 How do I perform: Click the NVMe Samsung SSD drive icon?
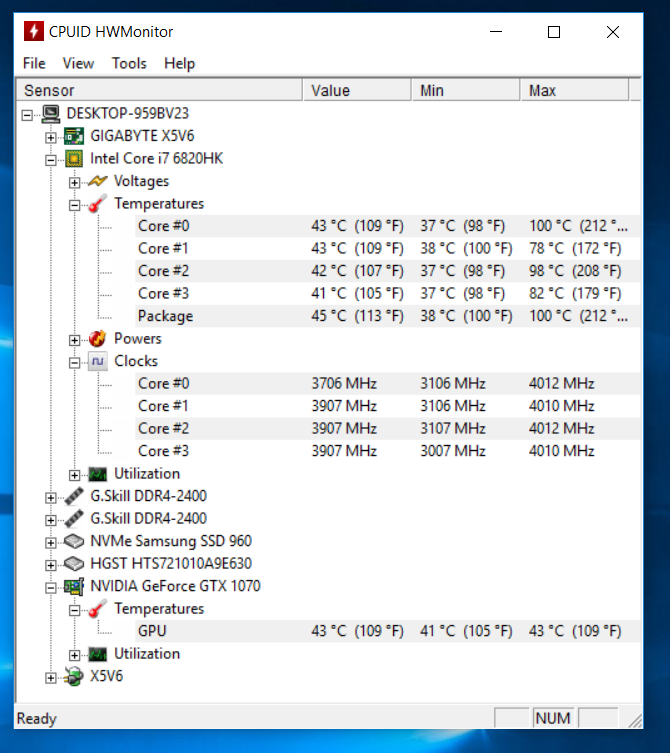tap(74, 541)
